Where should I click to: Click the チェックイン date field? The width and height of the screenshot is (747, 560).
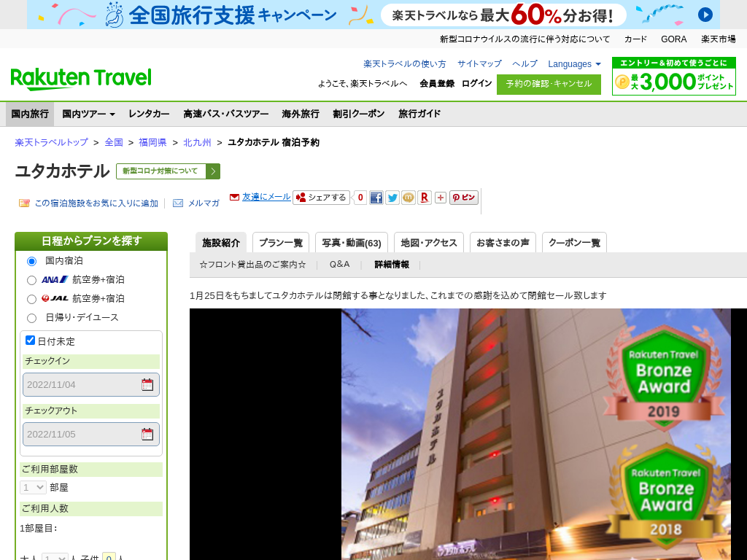pyautogui.click(x=91, y=385)
